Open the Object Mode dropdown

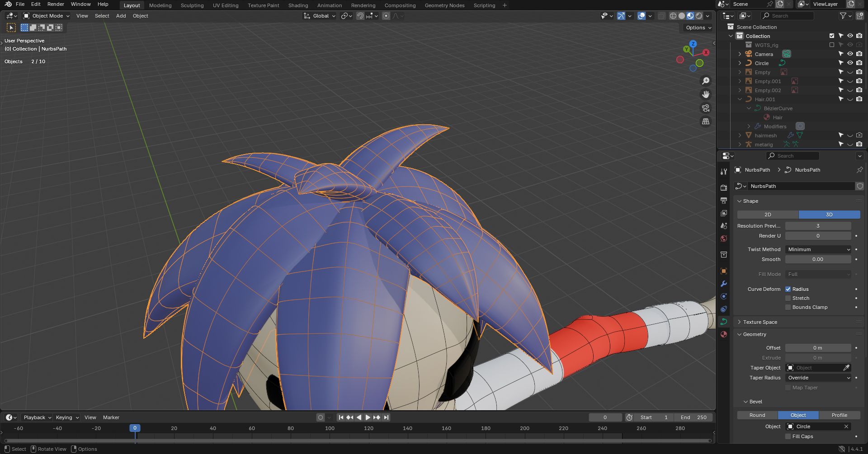(x=47, y=16)
